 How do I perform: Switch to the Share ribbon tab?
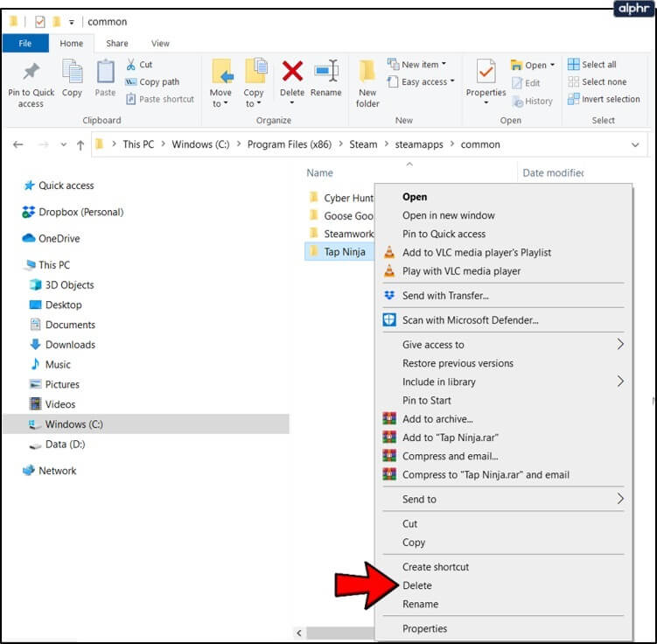(x=117, y=44)
